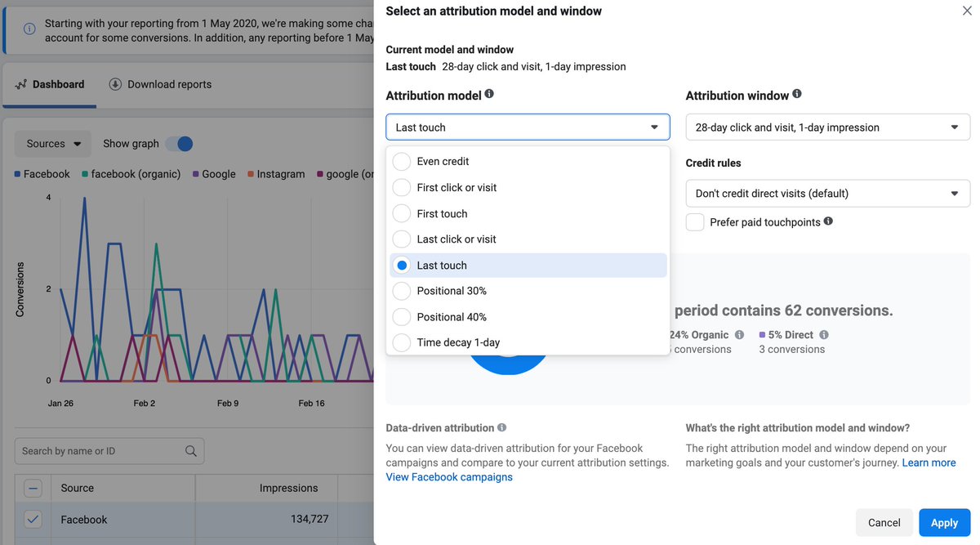Open the Attribution window dropdown
Viewport: 980px width, 545px height.
[x=828, y=127]
